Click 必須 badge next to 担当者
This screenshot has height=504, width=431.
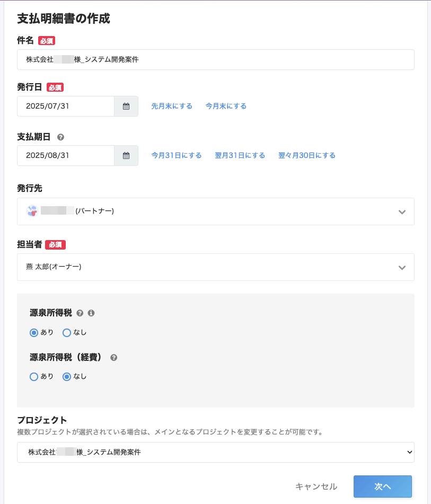click(x=55, y=245)
